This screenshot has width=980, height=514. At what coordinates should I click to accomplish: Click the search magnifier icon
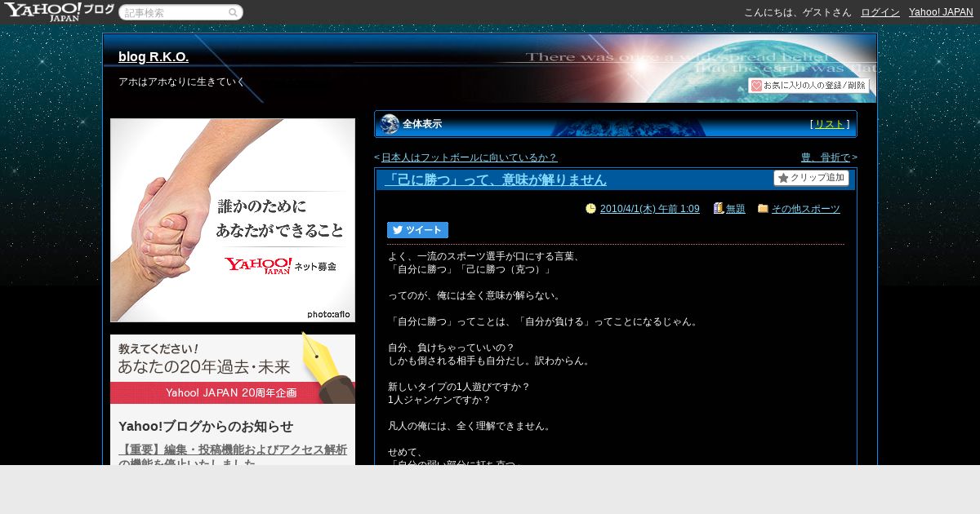[233, 13]
